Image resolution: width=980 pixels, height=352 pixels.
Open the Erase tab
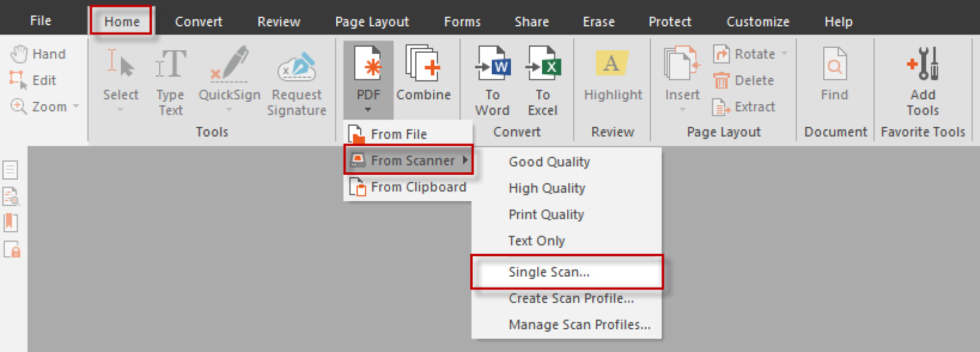pos(598,21)
